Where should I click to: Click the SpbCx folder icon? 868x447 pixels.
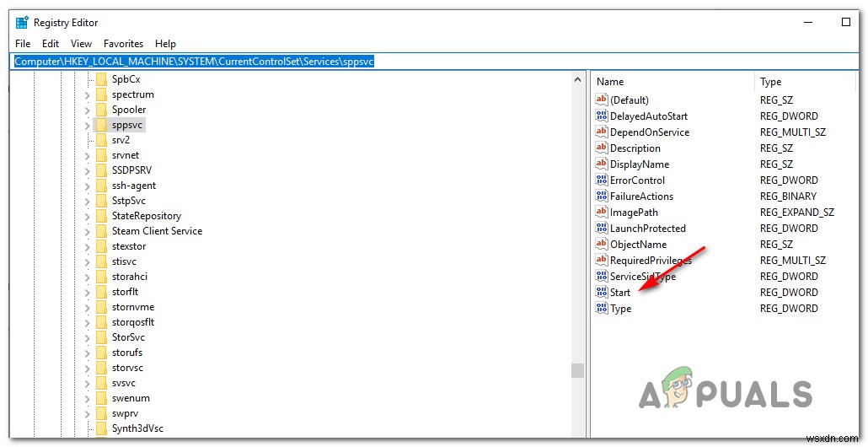[x=101, y=79]
